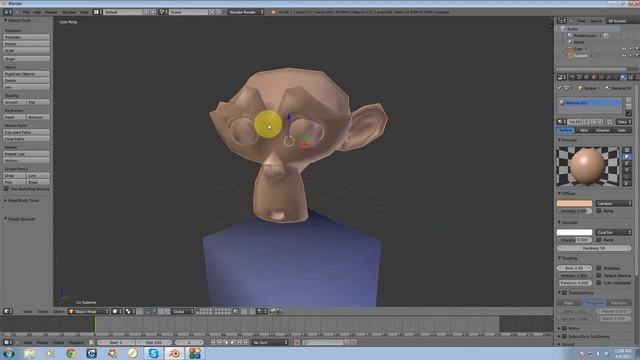Click the Translate button

click(x=27, y=37)
